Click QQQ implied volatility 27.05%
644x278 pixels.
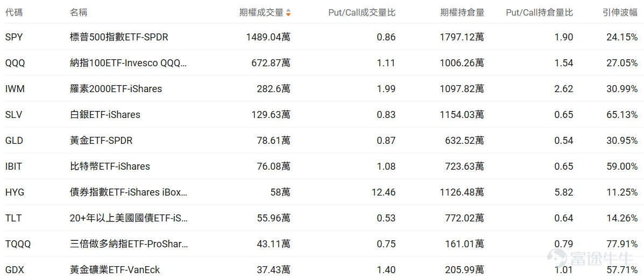pos(622,63)
